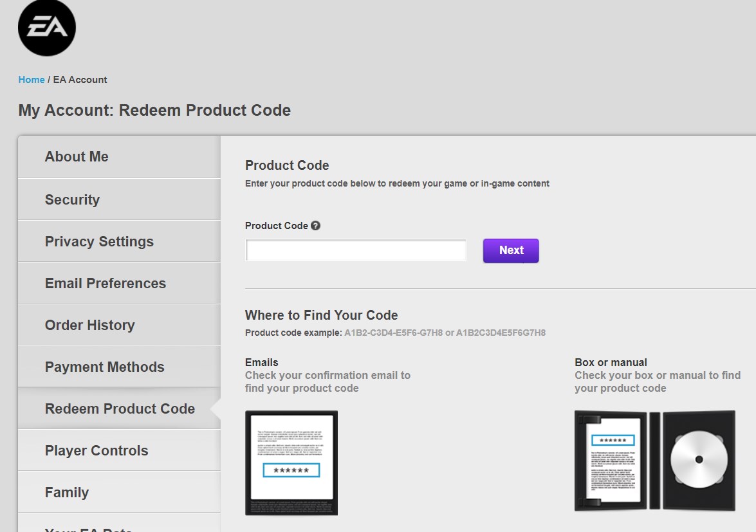
Task: Open the Security section
Action: tap(119, 199)
